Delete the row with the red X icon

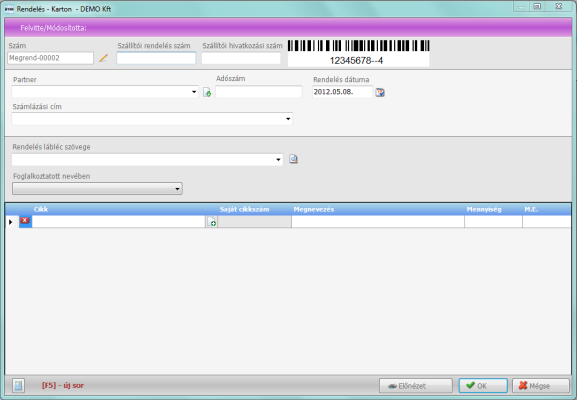[25, 221]
